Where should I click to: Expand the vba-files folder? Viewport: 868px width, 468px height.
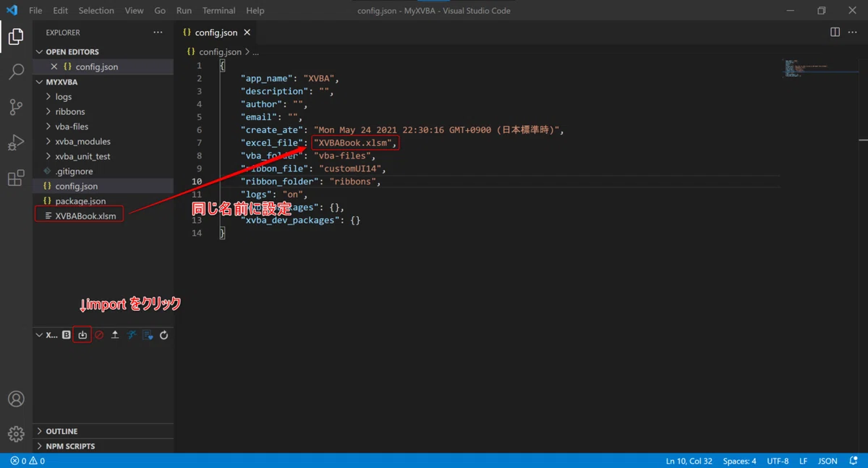point(103,127)
